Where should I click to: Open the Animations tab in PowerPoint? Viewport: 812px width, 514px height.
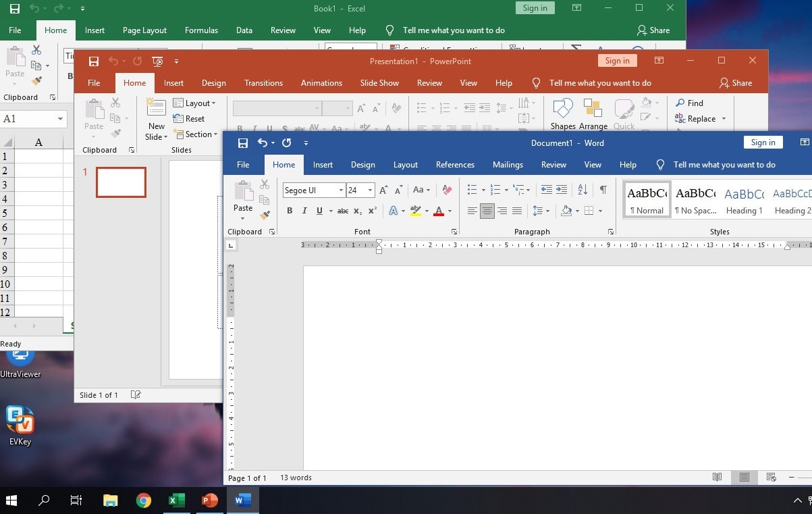[x=321, y=83]
